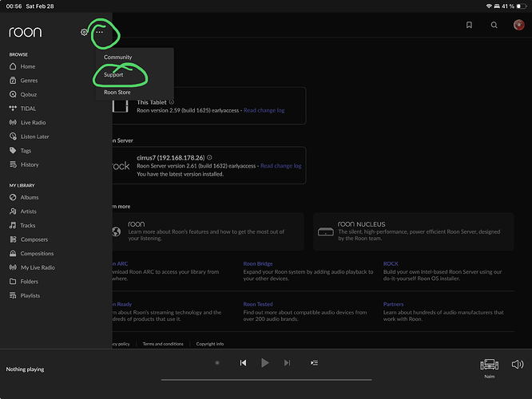Image resolution: width=532 pixels, height=399 pixels.
Task: Open TIDAL from the Browse section
Action: (x=29, y=108)
